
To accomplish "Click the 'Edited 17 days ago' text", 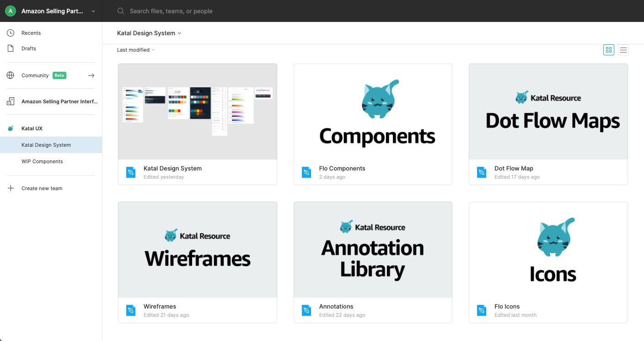I will 517,177.
